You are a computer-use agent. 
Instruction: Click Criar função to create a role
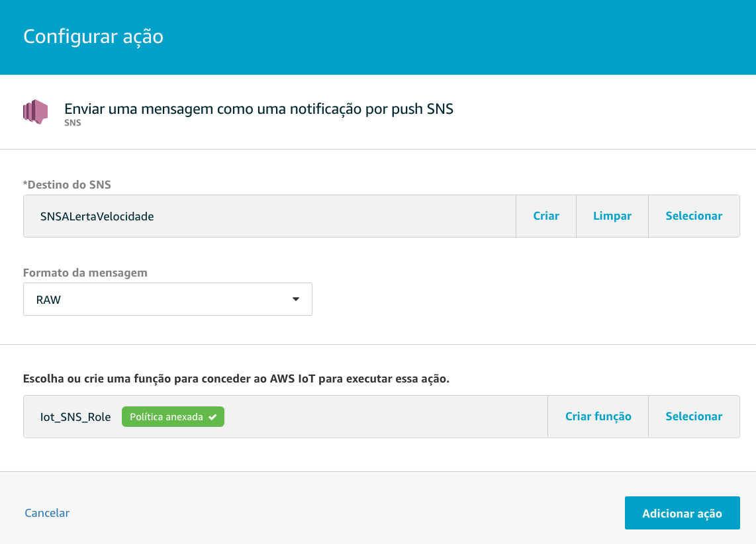[598, 416]
